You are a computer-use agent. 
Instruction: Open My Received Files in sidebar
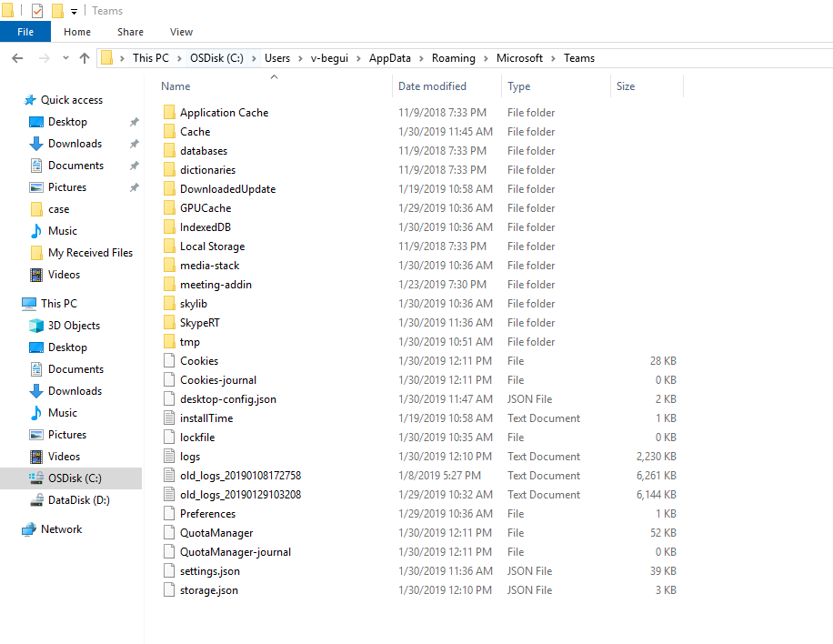[90, 253]
